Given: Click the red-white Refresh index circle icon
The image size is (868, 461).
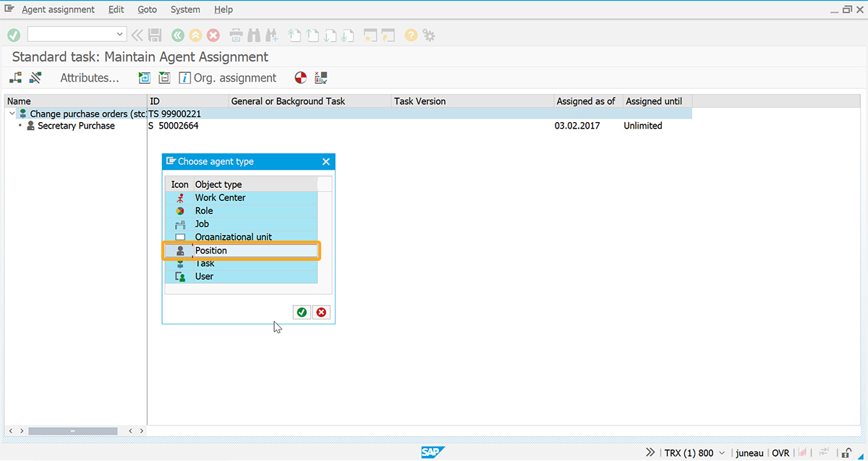Looking at the screenshot, I should pos(301,78).
